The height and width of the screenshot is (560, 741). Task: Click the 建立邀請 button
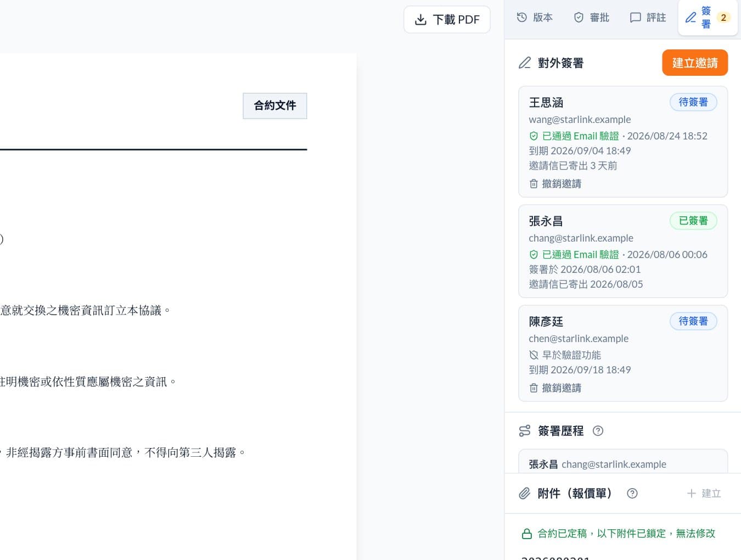tap(695, 63)
